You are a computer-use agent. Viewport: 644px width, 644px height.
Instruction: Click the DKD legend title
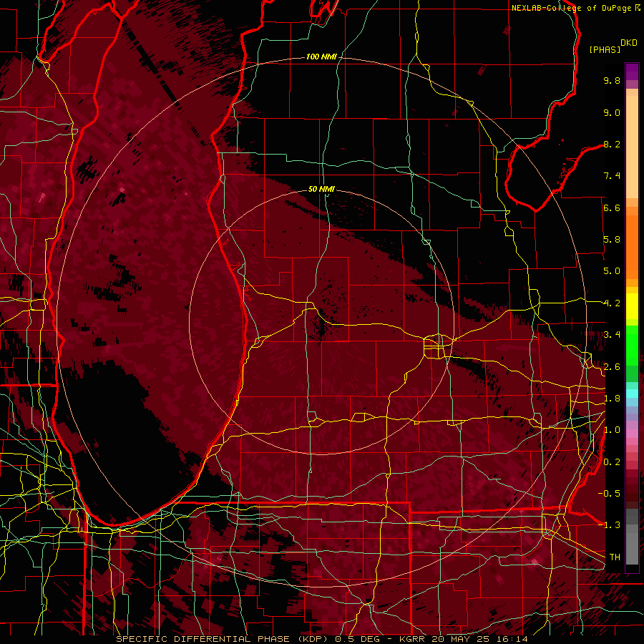(629, 43)
